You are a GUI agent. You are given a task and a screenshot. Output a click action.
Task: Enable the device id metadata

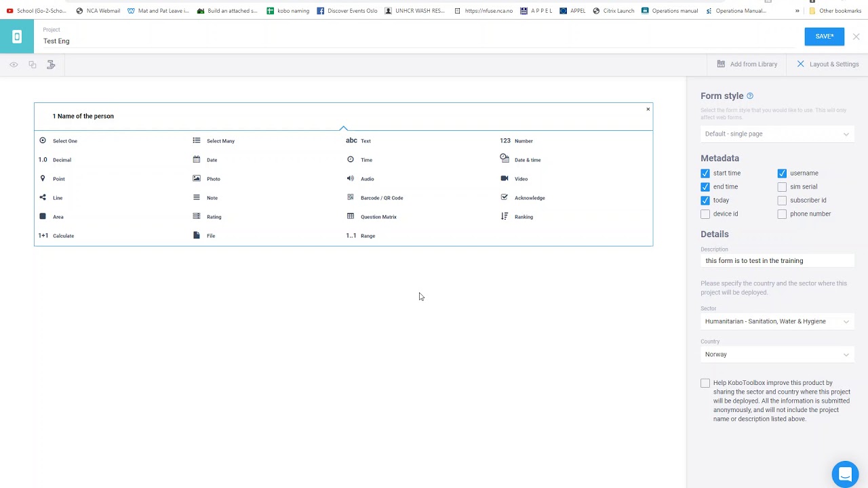click(x=705, y=214)
